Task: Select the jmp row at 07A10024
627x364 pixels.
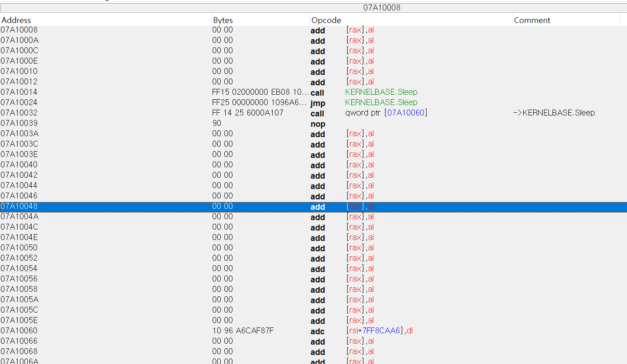Action: point(318,102)
